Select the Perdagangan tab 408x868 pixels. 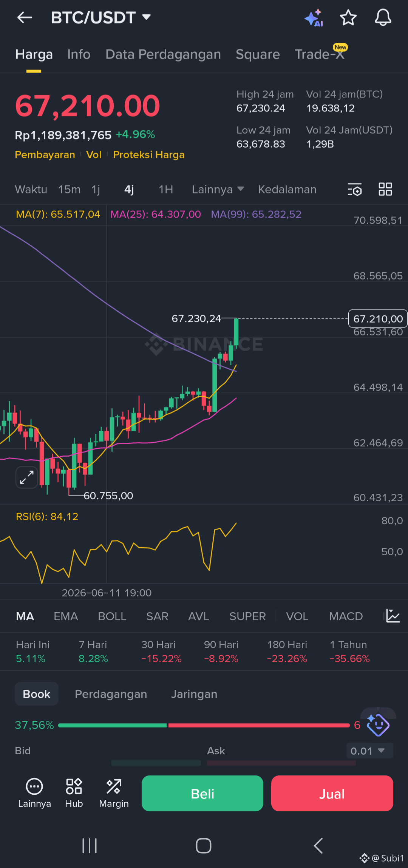(111, 694)
